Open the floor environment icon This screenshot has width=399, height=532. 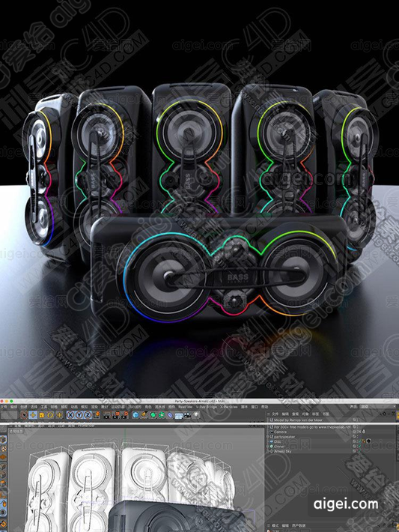179,415
